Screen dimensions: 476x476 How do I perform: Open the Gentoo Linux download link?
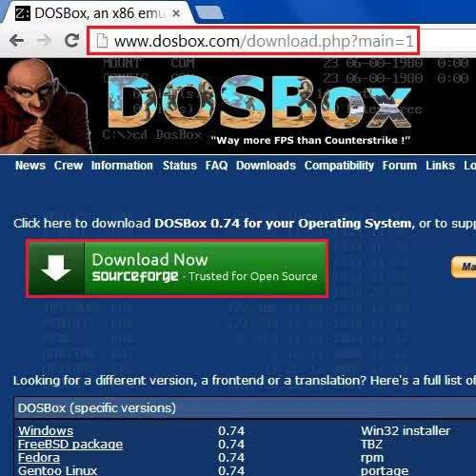(x=57, y=470)
